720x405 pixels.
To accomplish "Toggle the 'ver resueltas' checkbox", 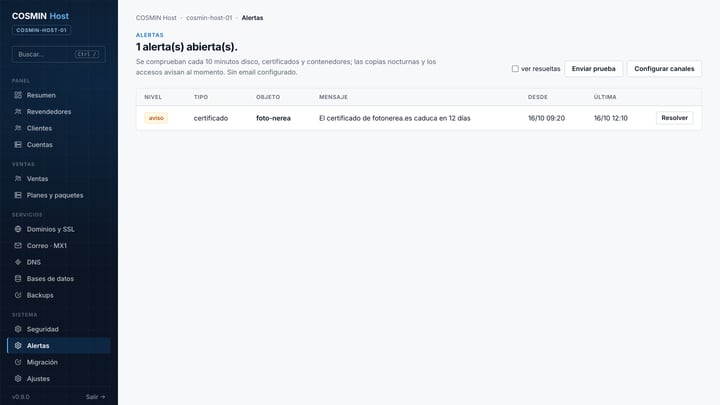I will point(515,68).
